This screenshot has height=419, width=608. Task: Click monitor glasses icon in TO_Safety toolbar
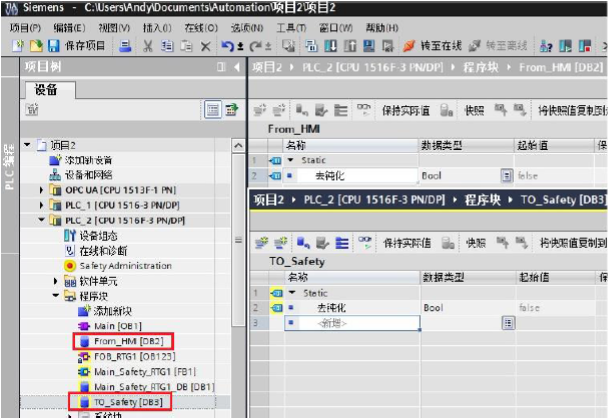tap(364, 243)
